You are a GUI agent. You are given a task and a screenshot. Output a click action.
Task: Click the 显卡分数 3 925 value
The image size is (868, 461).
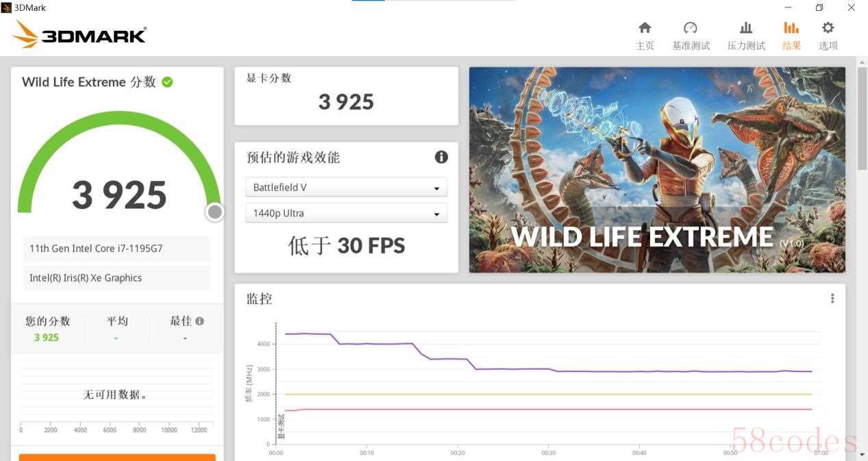click(x=346, y=102)
